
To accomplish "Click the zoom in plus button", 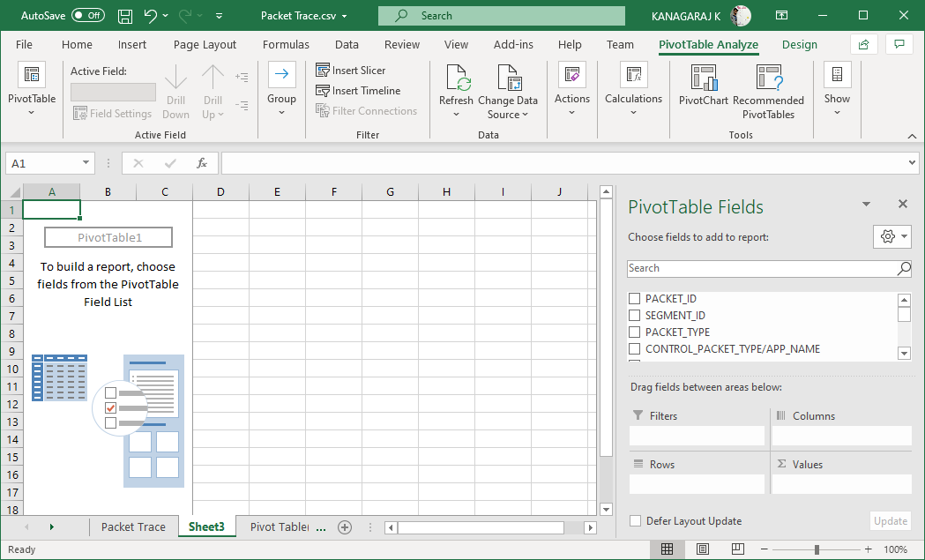I will [x=868, y=549].
